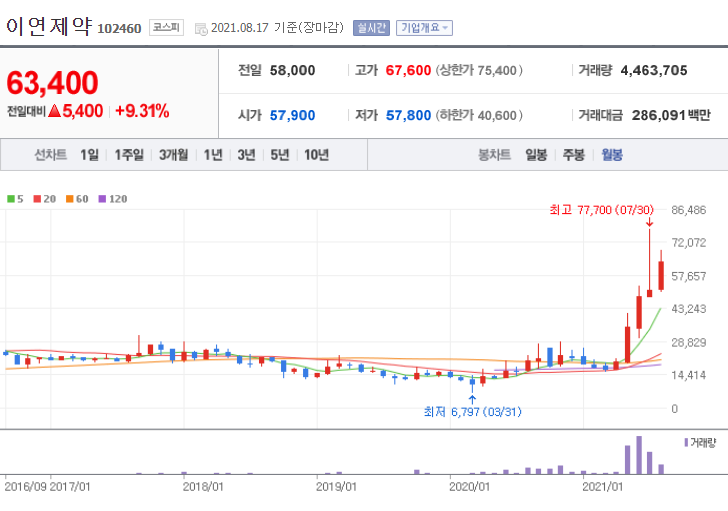
Task: Click the 거래량 value 4,463,705
Action: (654, 71)
